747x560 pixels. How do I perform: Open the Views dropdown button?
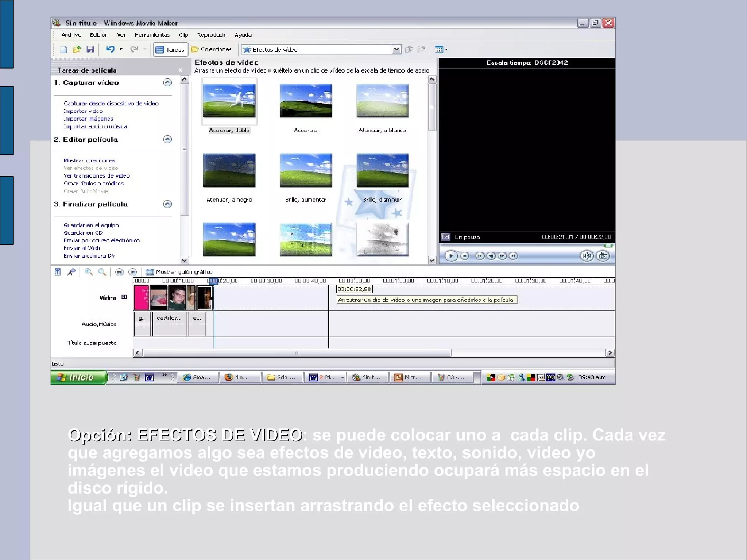[441, 49]
